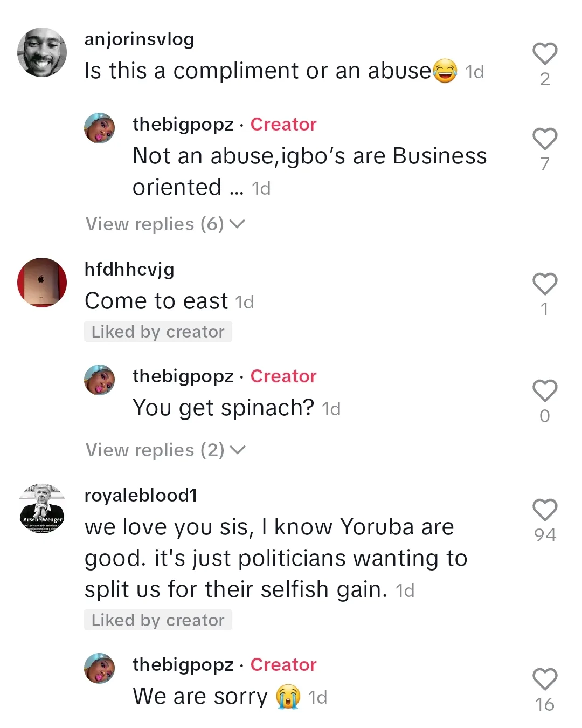
Task: Select the Creator label next to thebigpopz
Action: (283, 125)
